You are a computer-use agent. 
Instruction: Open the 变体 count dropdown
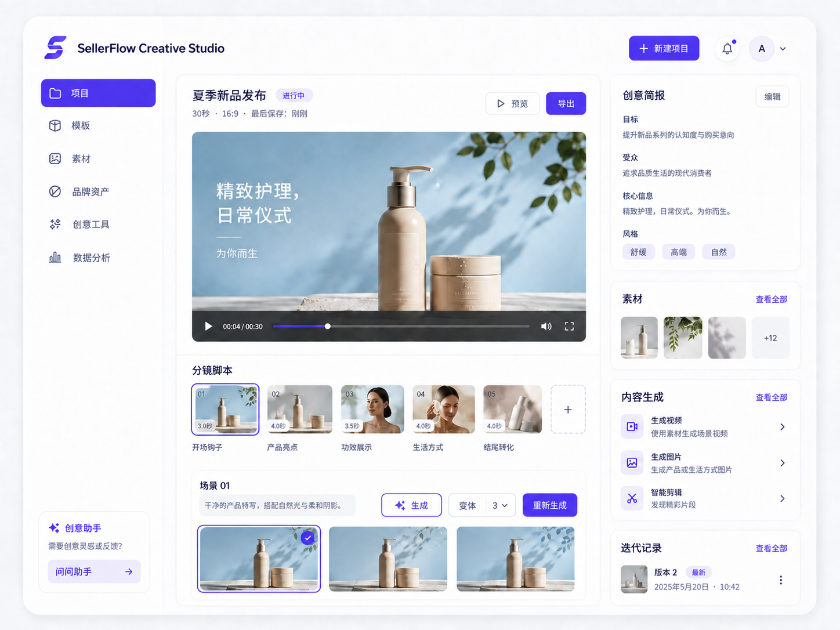tap(499, 505)
